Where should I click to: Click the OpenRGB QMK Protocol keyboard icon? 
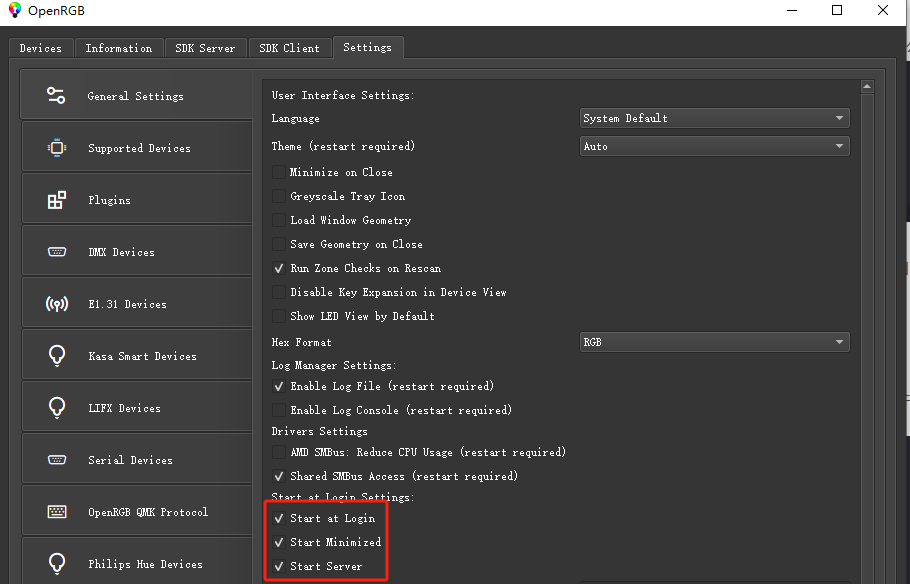56,511
